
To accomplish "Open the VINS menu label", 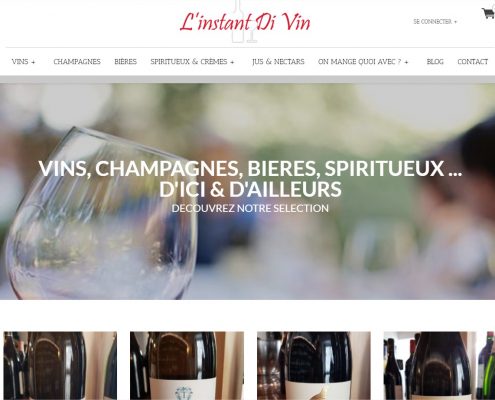I will [x=20, y=62].
